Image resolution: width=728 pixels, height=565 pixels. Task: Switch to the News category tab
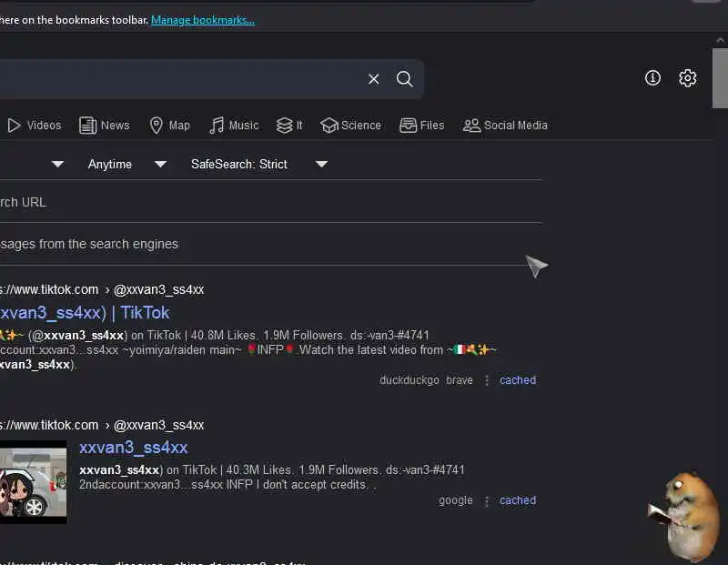coord(105,126)
